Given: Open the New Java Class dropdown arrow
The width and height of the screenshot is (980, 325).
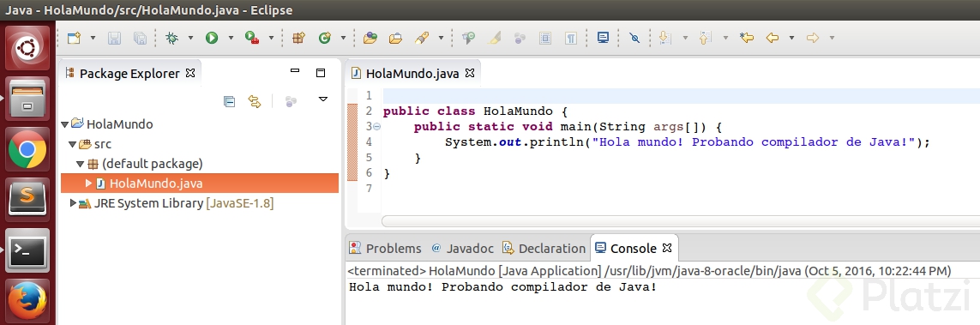Looking at the screenshot, I should [x=343, y=38].
